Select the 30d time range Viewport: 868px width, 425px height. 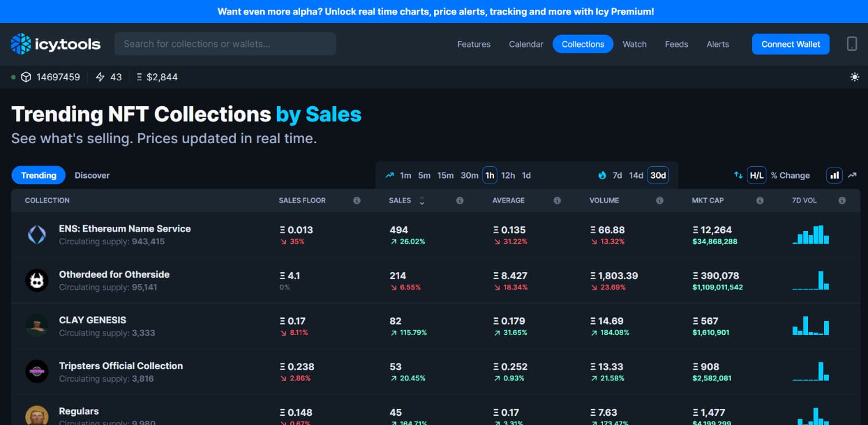click(x=657, y=175)
